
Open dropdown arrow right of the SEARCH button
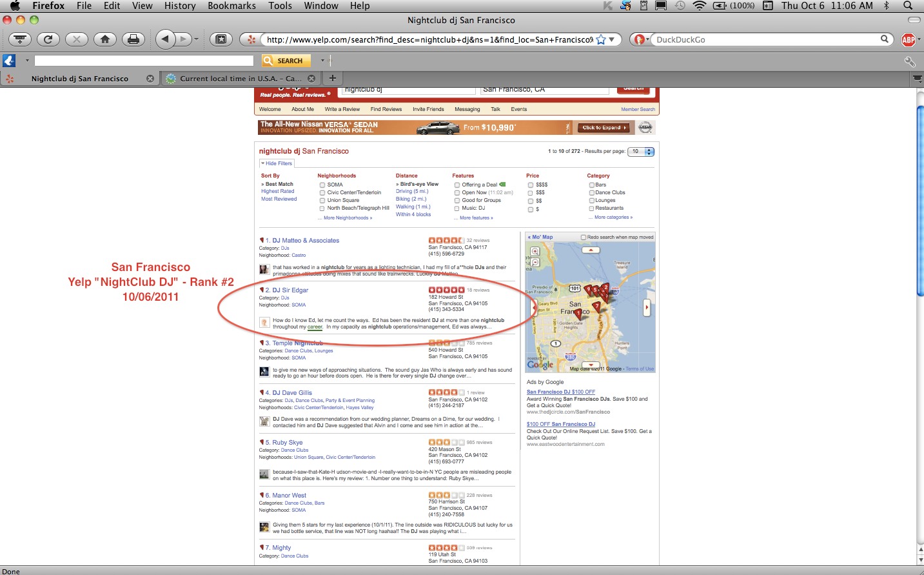[322, 61]
